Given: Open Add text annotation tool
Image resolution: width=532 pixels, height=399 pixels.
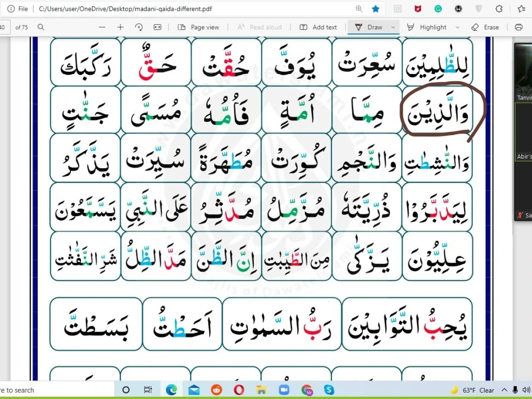Looking at the screenshot, I should click(x=318, y=27).
